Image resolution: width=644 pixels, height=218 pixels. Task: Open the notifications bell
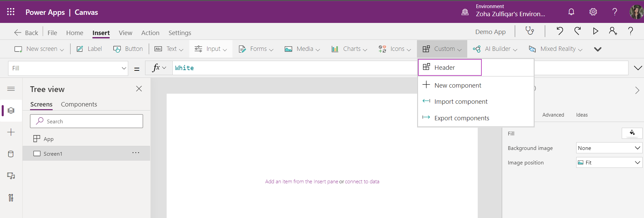(x=571, y=12)
